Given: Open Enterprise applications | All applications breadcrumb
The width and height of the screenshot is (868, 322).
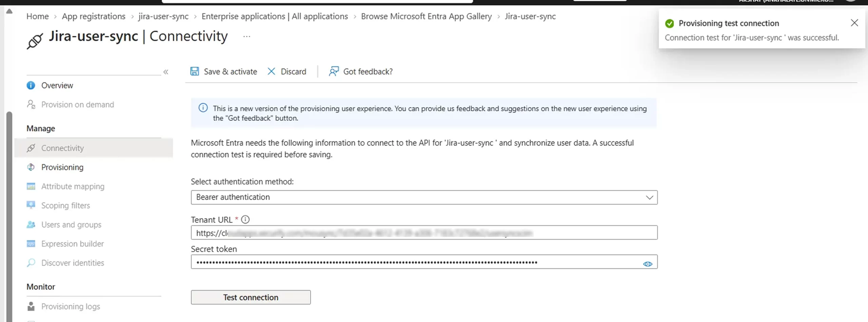Looking at the screenshot, I should pos(275,16).
